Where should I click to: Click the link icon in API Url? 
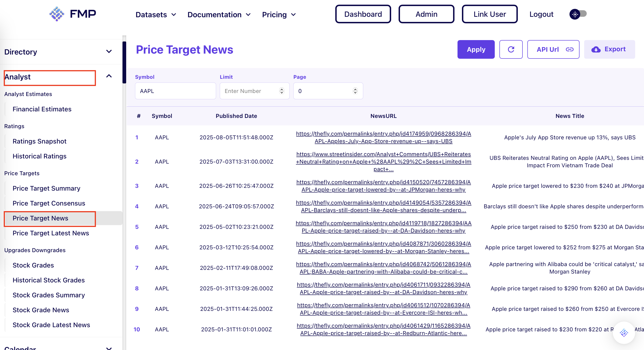[569, 49]
